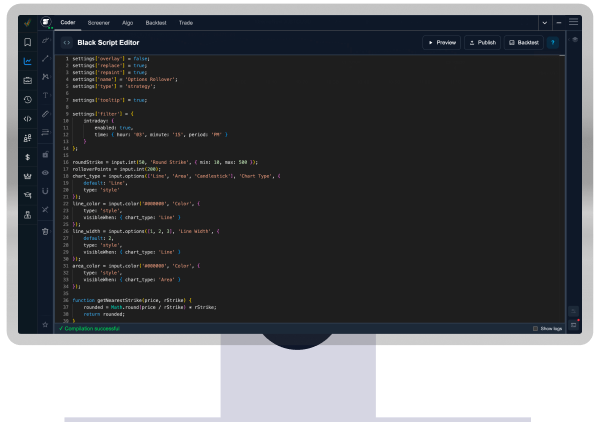The width and height of the screenshot is (600, 425).
Task: Select the text T tool
Action: 45,95
